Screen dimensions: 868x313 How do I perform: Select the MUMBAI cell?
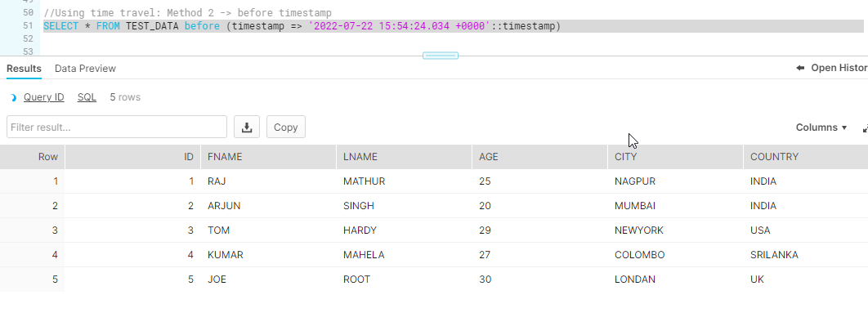point(675,205)
